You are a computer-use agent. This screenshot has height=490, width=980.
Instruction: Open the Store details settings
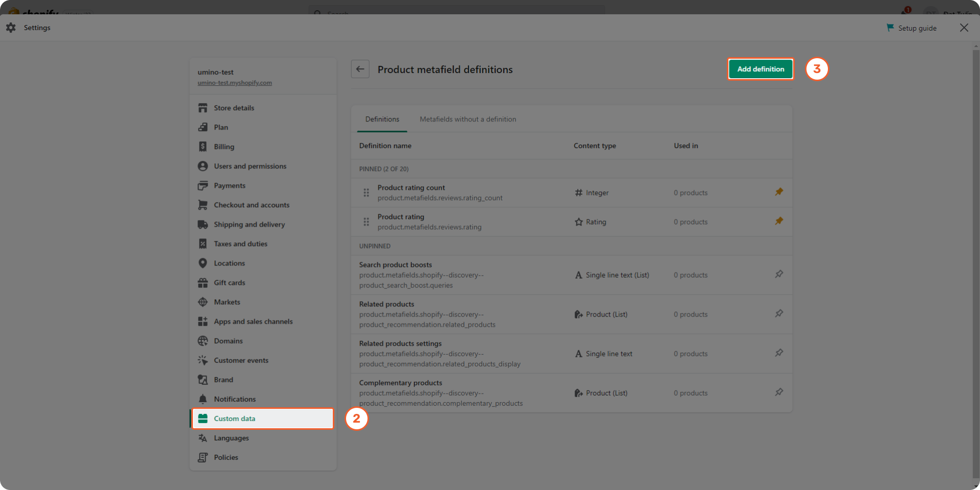(x=234, y=108)
